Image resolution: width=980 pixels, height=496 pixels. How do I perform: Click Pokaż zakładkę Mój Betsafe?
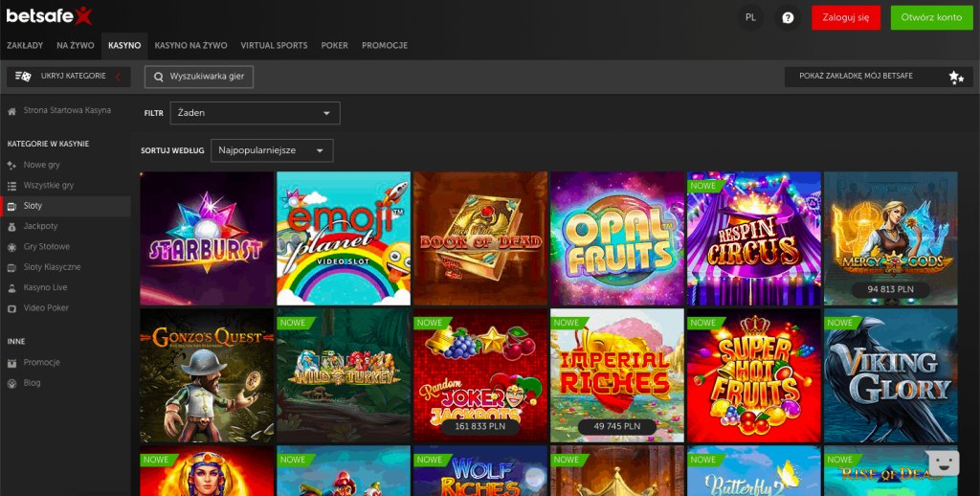pos(877,77)
